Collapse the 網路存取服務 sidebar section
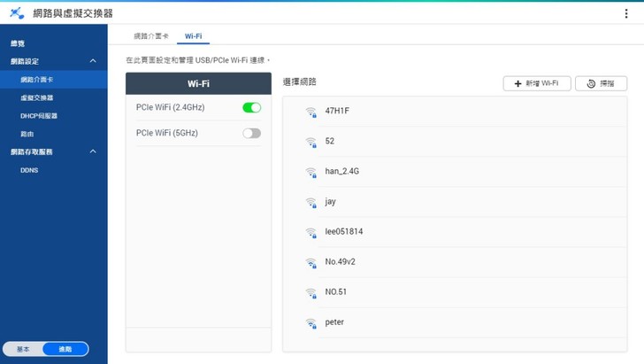Image resolution: width=644 pixels, height=364 pixels. click(x=94, y=151)
